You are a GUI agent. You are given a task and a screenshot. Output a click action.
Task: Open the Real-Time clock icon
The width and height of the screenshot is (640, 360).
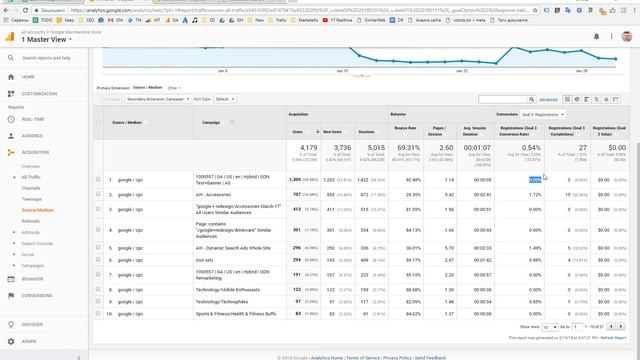coord(11,119)
